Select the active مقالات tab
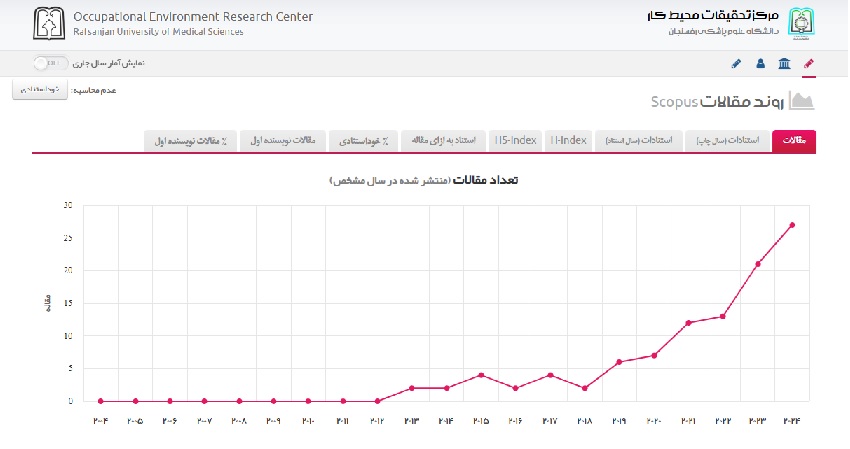The width and height of the screenshot is (850, 449). 794,140
